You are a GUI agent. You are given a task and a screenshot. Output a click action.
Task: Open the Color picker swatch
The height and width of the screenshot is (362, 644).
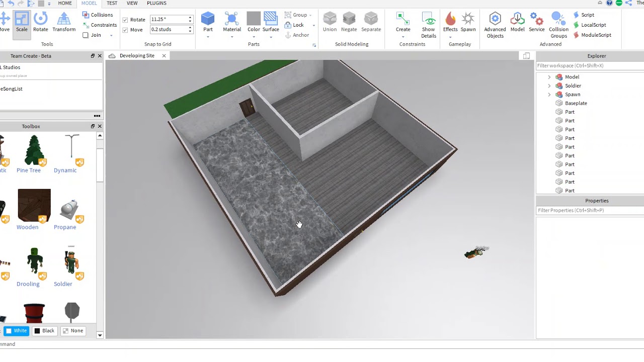pos(254,19)
